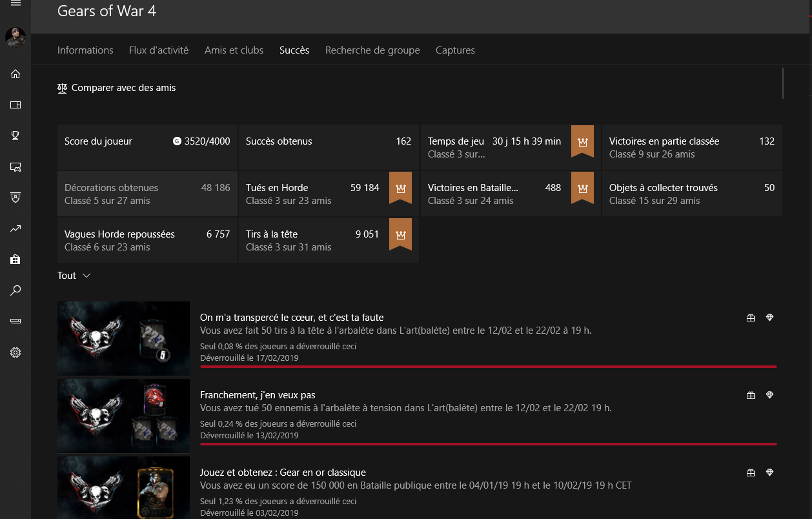Open the Trending arrow sidebar icon

[x=15, y=229]
